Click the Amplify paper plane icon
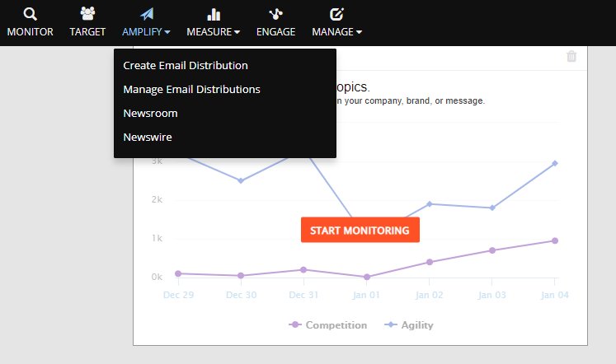The image size is (616, 364). tap(147, 14)
